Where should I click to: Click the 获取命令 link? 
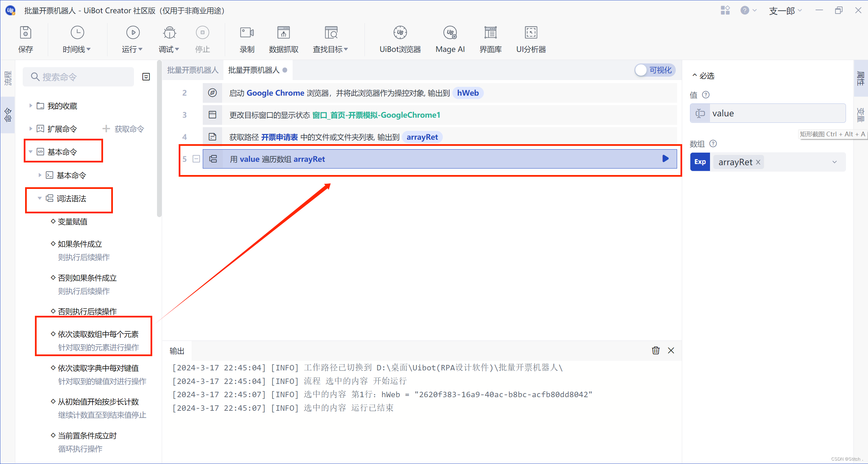123,129
